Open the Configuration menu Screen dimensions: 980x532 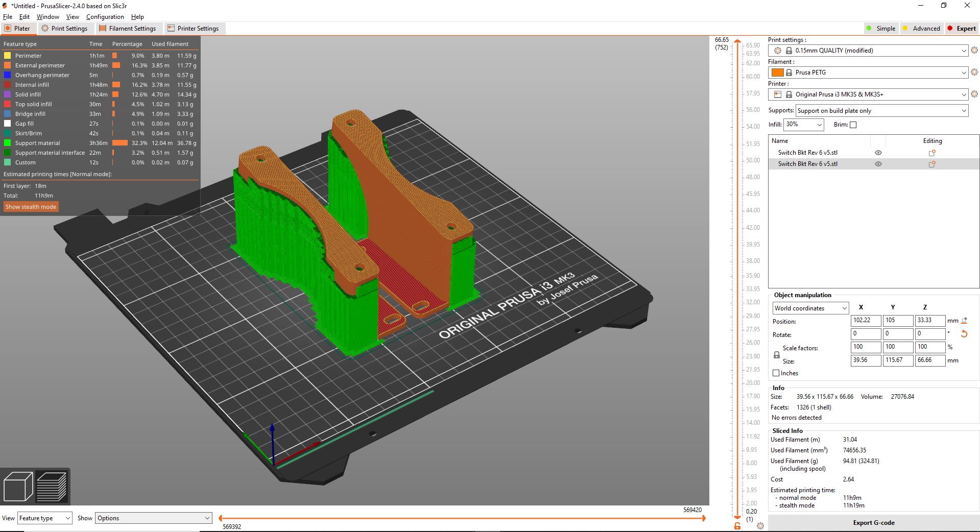(105, 17)
